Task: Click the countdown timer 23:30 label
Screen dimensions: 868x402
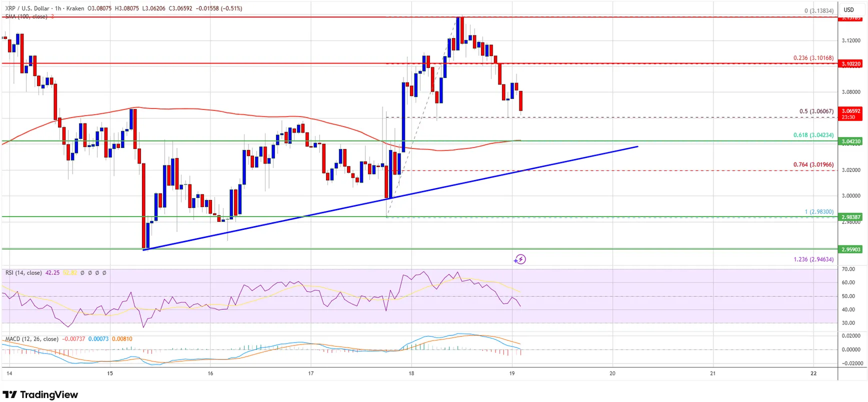Action: coord(851,117)
